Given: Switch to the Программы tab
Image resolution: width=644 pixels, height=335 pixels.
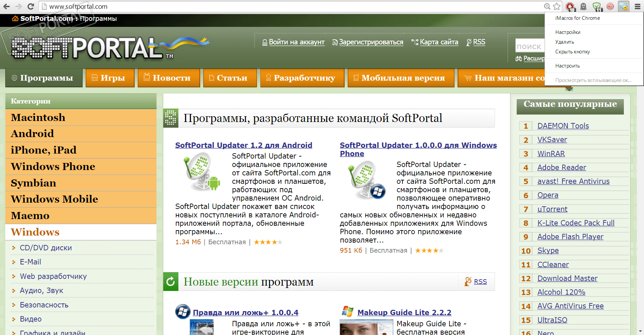Looking at the screenshot, I should click(x=44, y=78).
